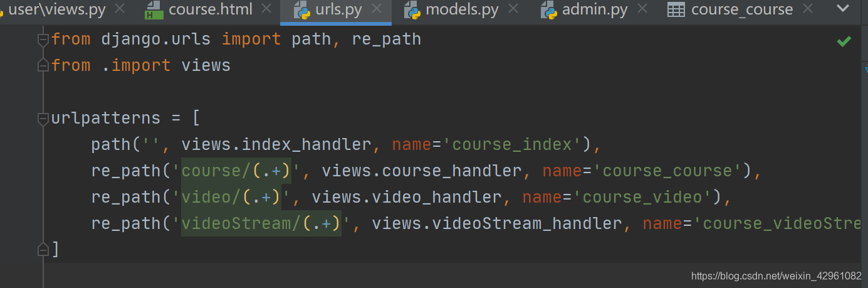Switch to the models.py tab
Screen dimensions: 868x288
[x=462, y=9]
